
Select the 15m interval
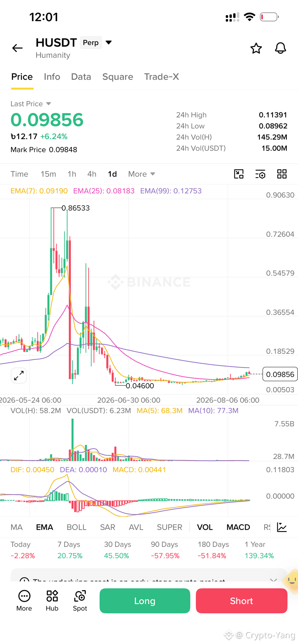48,174
